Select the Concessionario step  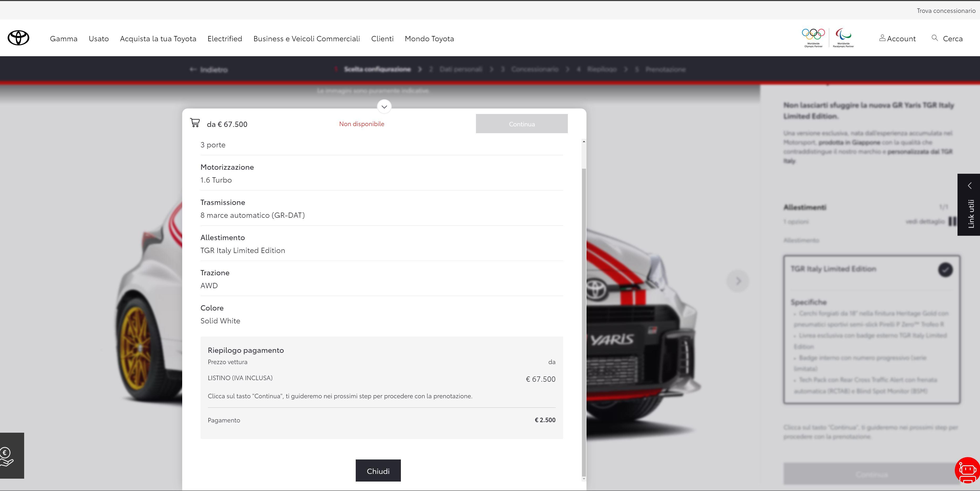pos(534,69)
